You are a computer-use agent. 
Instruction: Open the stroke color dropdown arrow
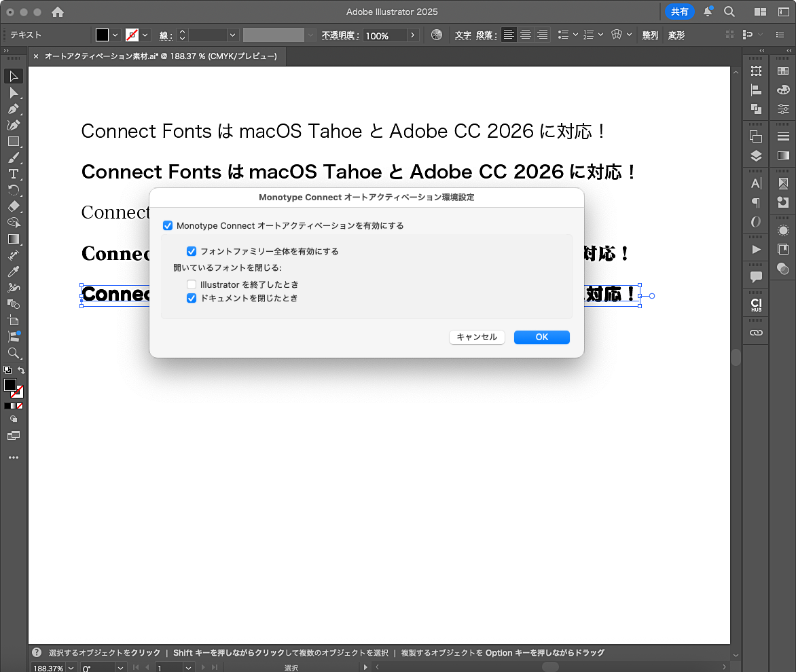click(145, 35)
